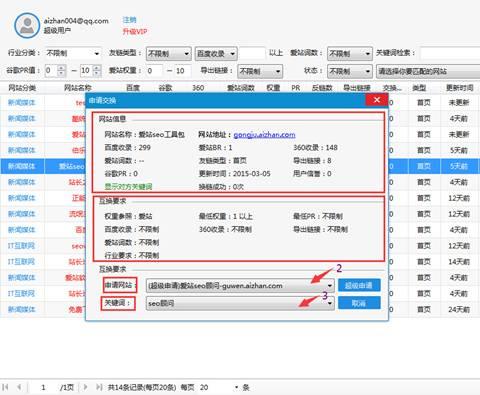Open the gongju.aizhan.com site link

[264, 135]
